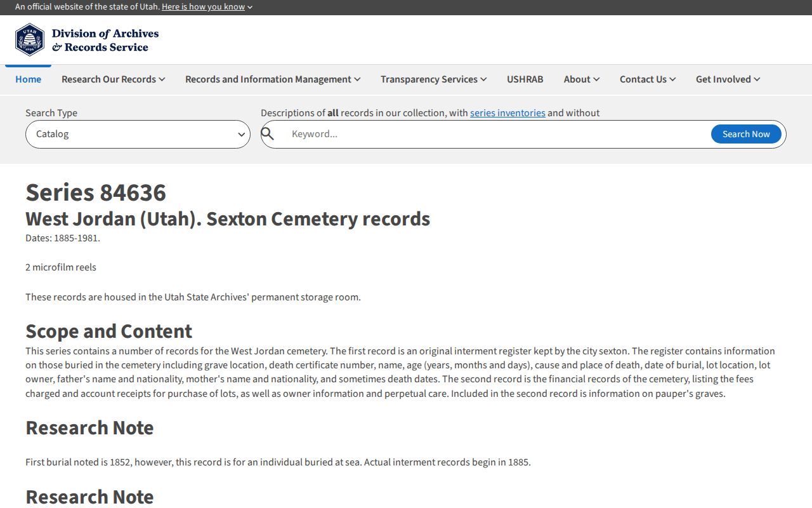The height and width of the screenshot is (508, 812).
Task: Click the Search Now button
Action: 746,134
